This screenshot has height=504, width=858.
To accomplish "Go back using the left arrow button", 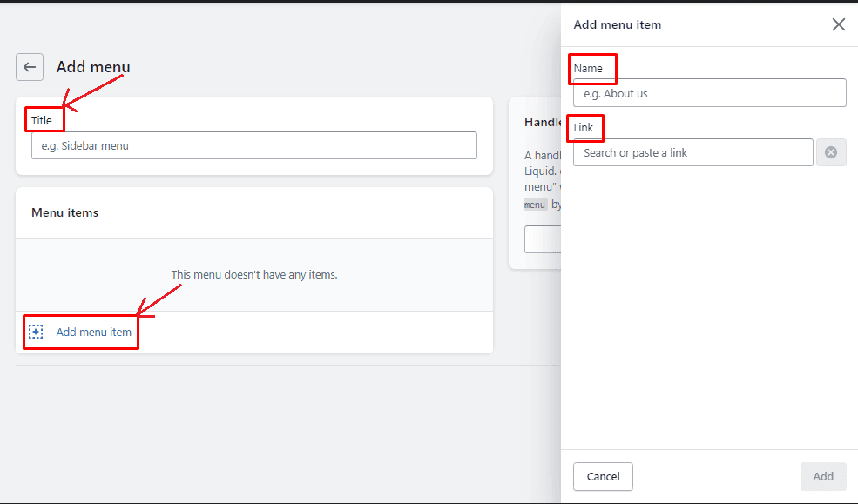I will coord(30,67).
